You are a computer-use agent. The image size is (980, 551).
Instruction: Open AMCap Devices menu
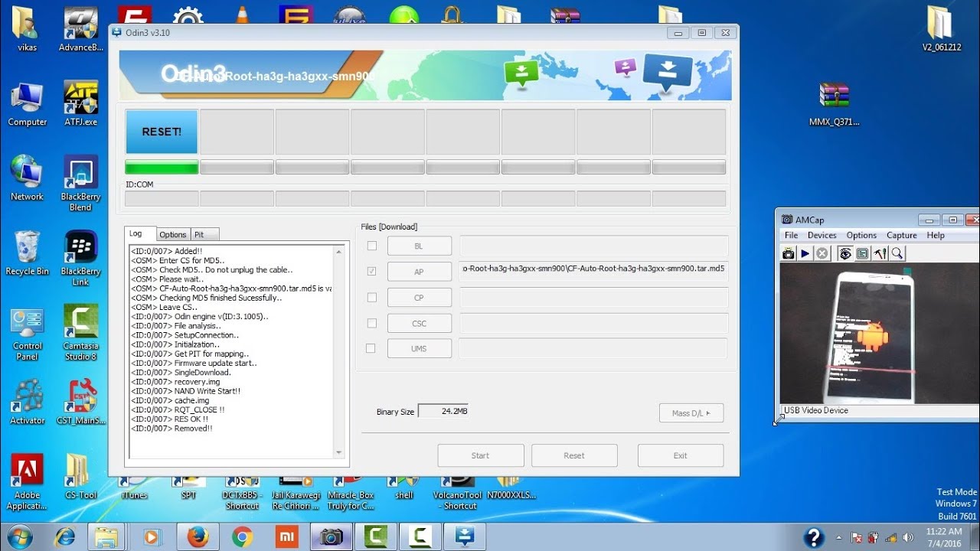pos(822,236)
